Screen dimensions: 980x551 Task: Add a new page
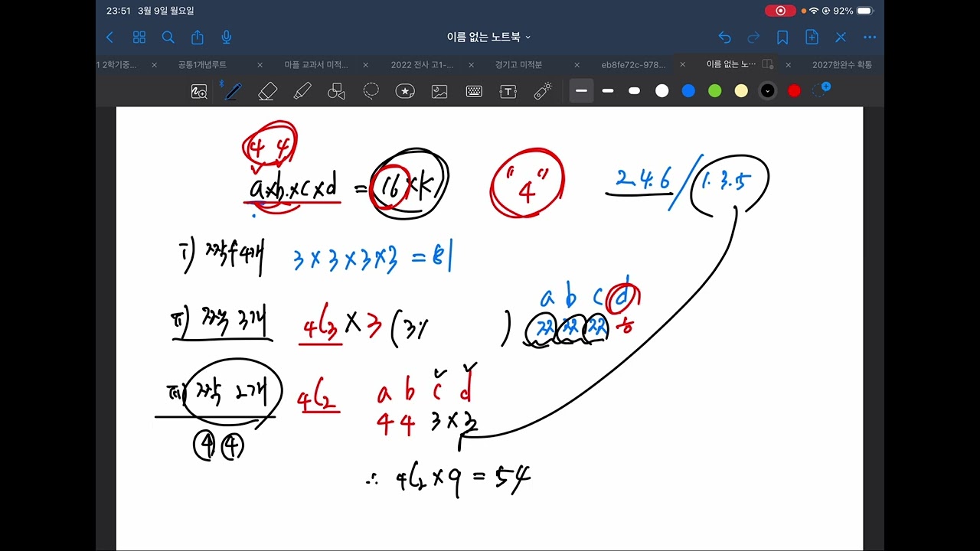tap(812, 37)
